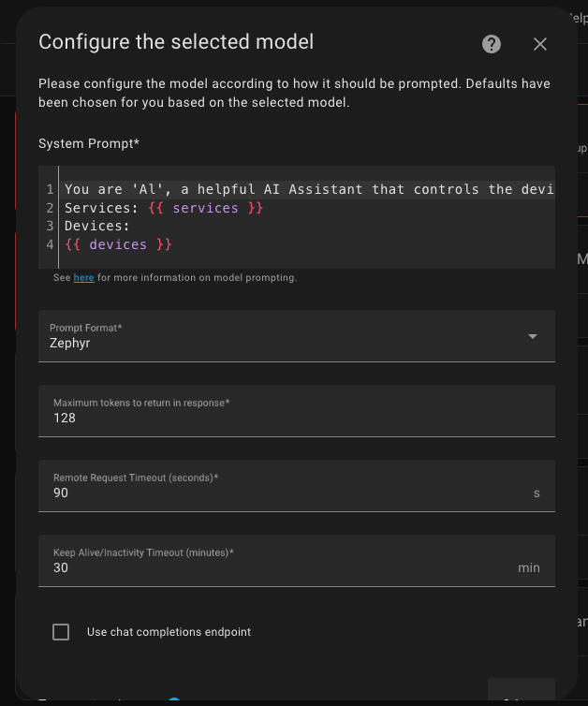Open the 'here' model prompting link

[84, 278]
